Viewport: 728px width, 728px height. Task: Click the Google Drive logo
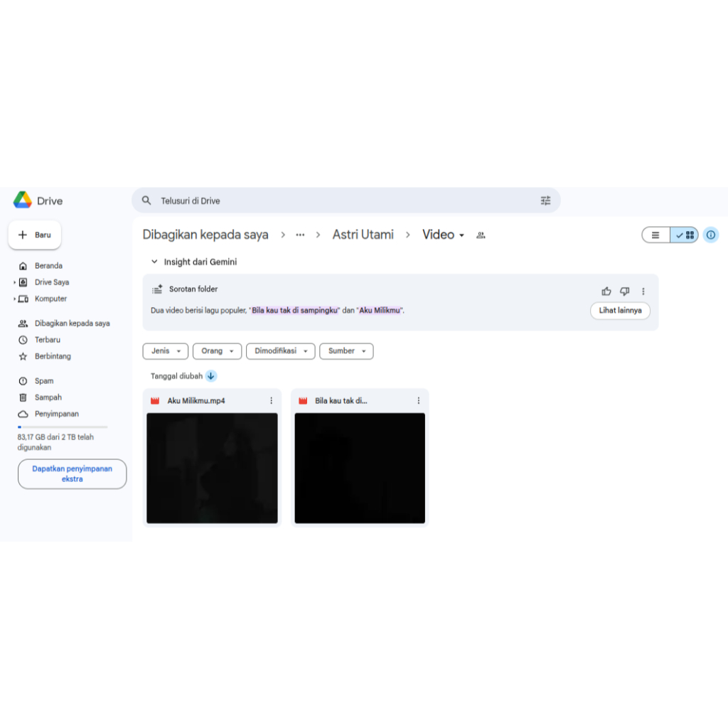[23, 200]
